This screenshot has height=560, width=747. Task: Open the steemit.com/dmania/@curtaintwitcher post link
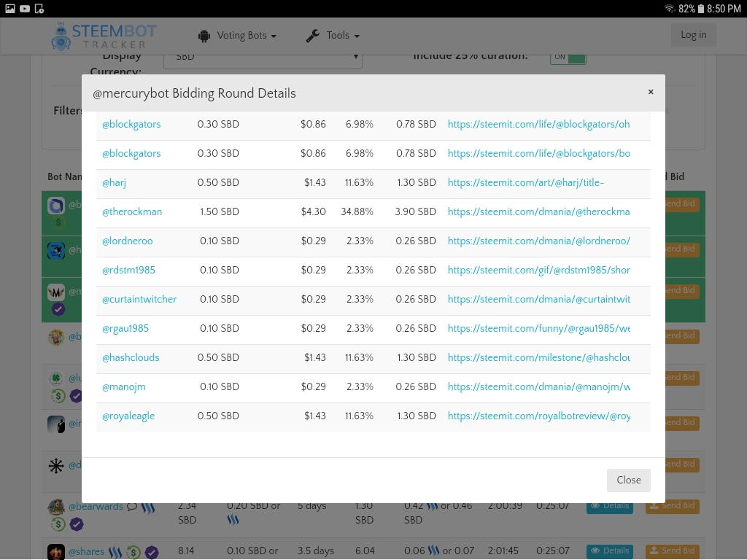click(x=539, y=299)
